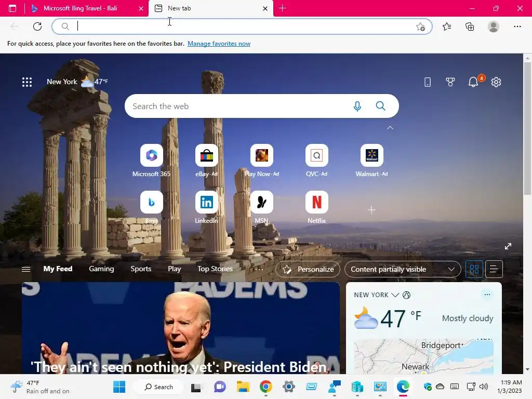Open Collections icon in toolbar

470,26
